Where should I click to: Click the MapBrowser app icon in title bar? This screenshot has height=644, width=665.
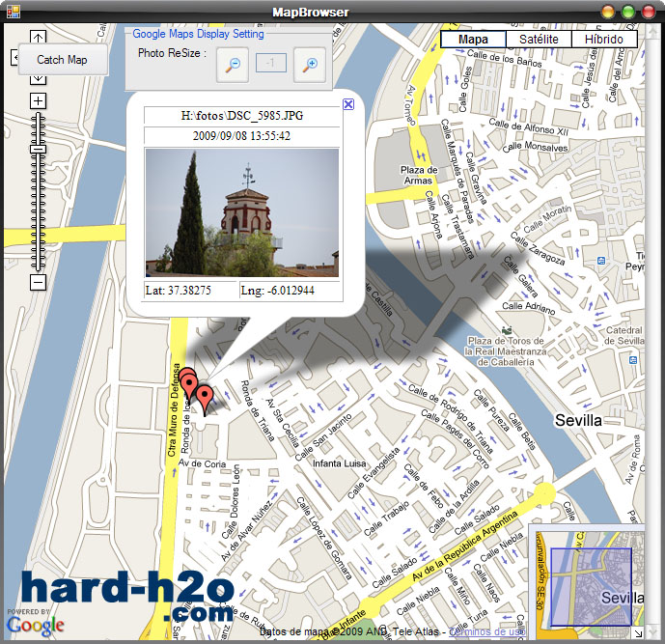[14, 12]
